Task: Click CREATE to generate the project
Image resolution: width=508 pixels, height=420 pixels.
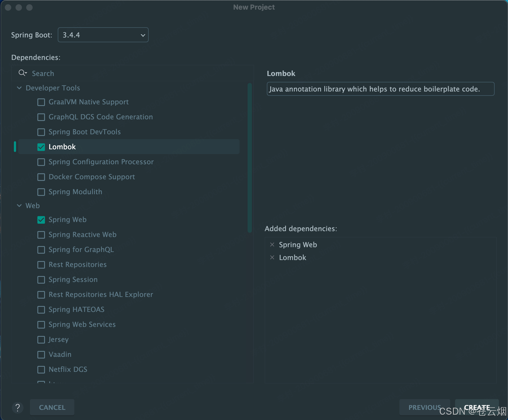Action: point(477,407)
